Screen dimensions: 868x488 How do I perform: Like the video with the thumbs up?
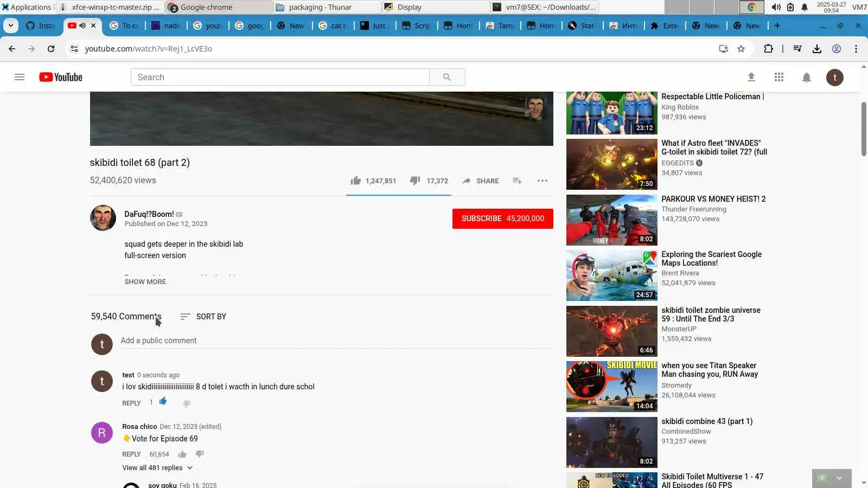(356, 181)
